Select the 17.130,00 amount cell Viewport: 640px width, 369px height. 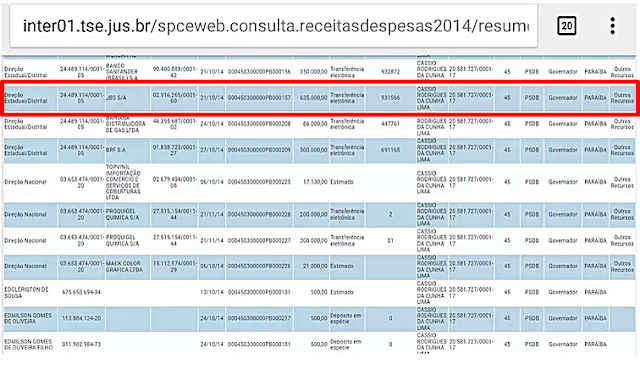[311, 182]
